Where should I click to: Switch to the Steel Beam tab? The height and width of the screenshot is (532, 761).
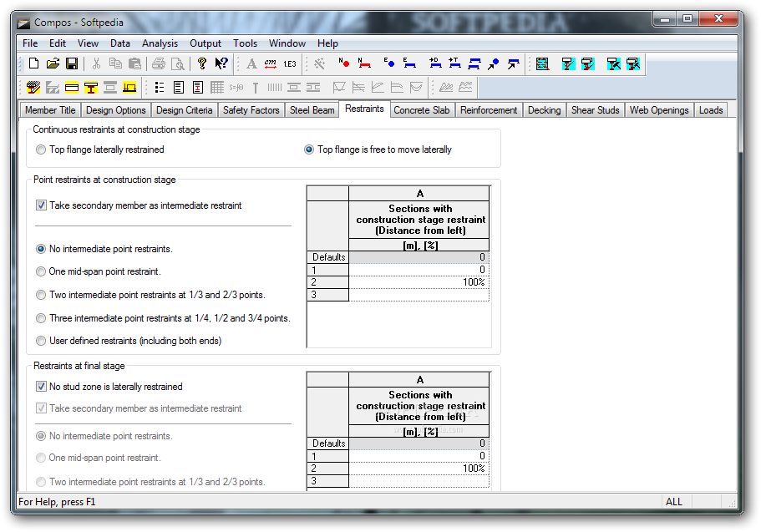pos(312,110)
